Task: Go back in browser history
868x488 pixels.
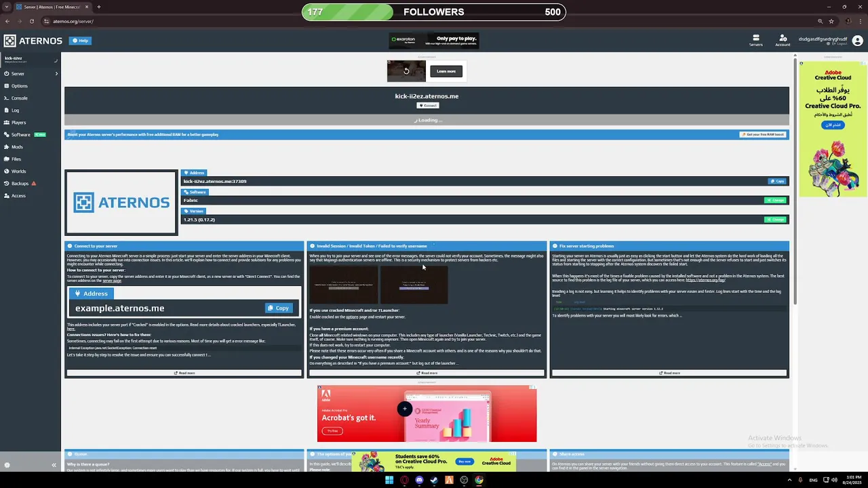Action: pyautogui.click(x=7, y=21)
